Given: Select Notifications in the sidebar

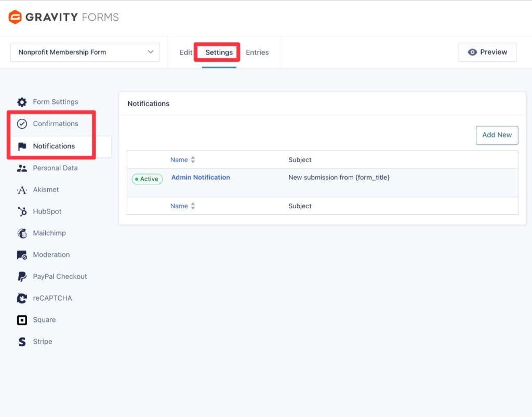Looking at the screenshot, I should (x=54, y=146).
